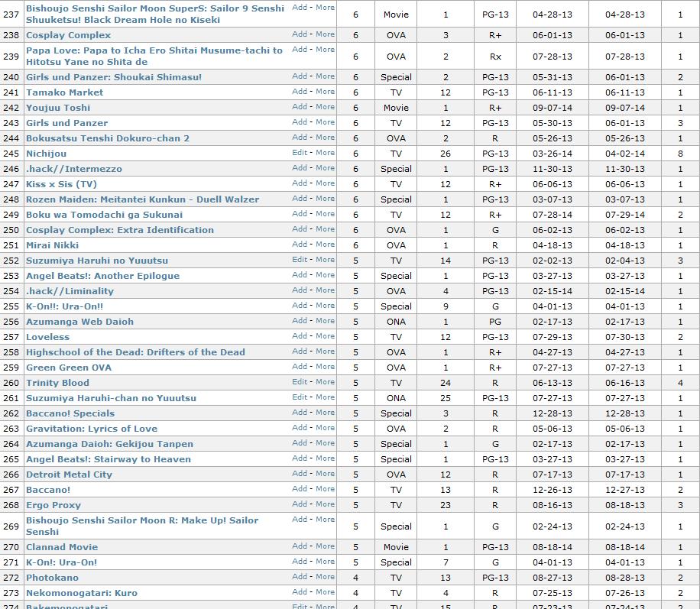
Task: Open Azumanga Daioh: Gekijou Tanpen link
Action: pos(109,444)
